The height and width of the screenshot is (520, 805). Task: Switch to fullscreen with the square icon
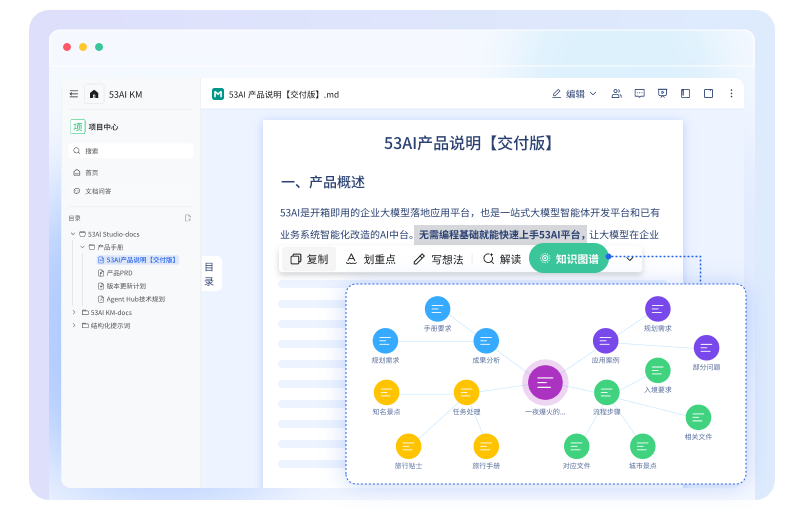[x=708, y=93]
